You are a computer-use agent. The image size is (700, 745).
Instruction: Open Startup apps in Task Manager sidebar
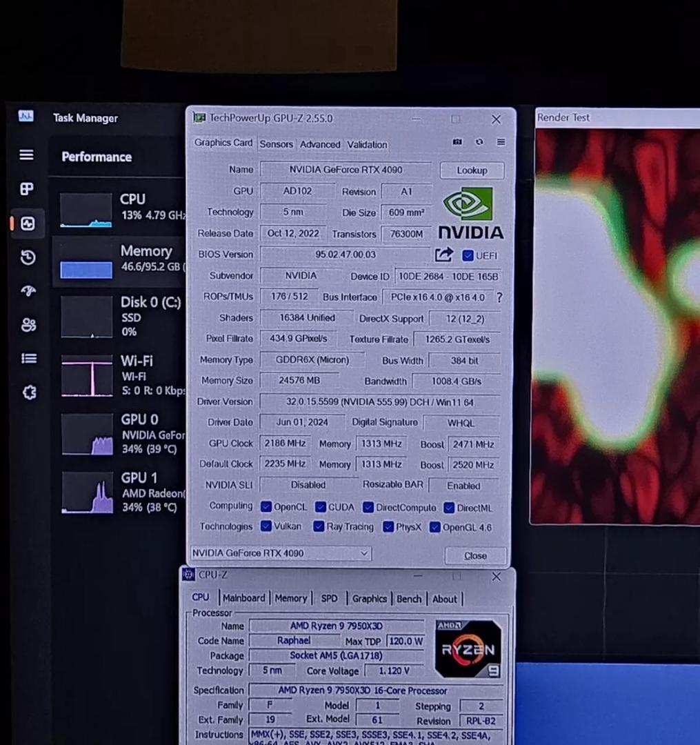point(28,291)
